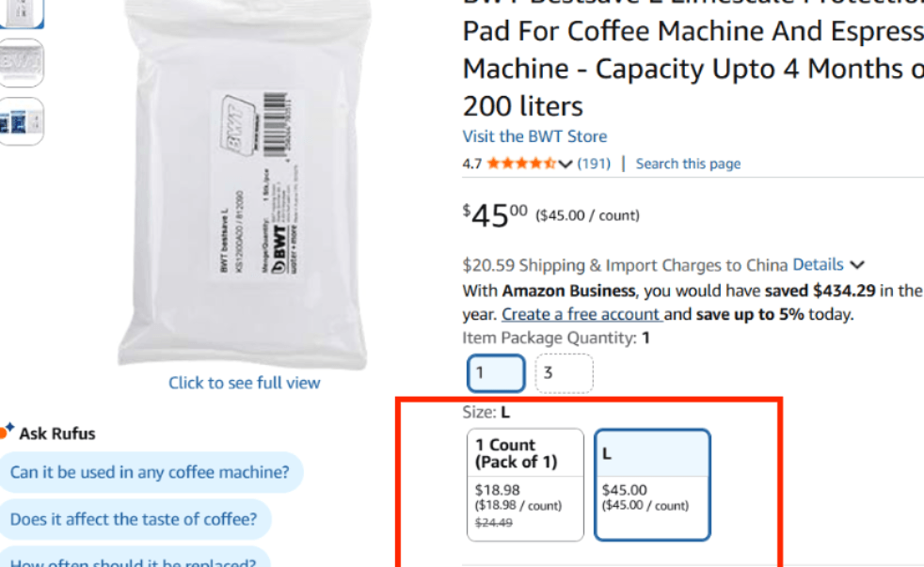Ask Rufus how often to replace it

pyautogui.click(x=133, y=560)
